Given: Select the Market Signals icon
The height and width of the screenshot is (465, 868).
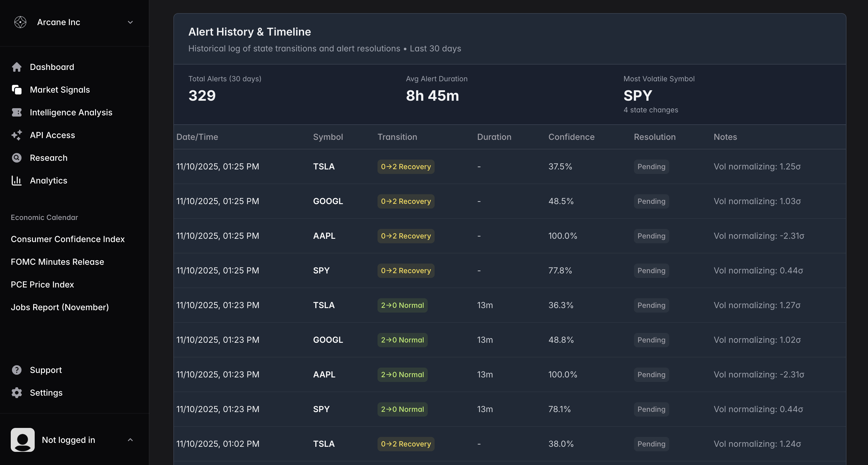Looking at the screenshot, I should coord(16,90).
